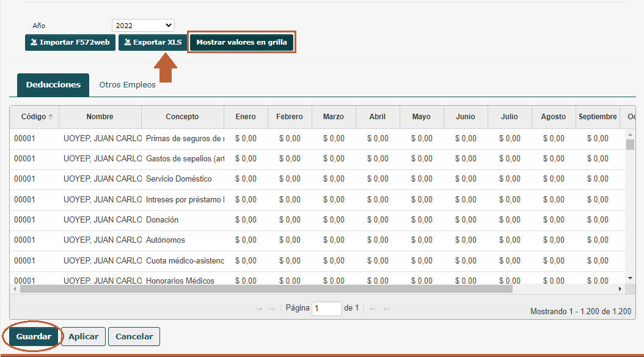Select the Intreses por préstamo concept cell
644x357 pixels.
tap(183, 200)
